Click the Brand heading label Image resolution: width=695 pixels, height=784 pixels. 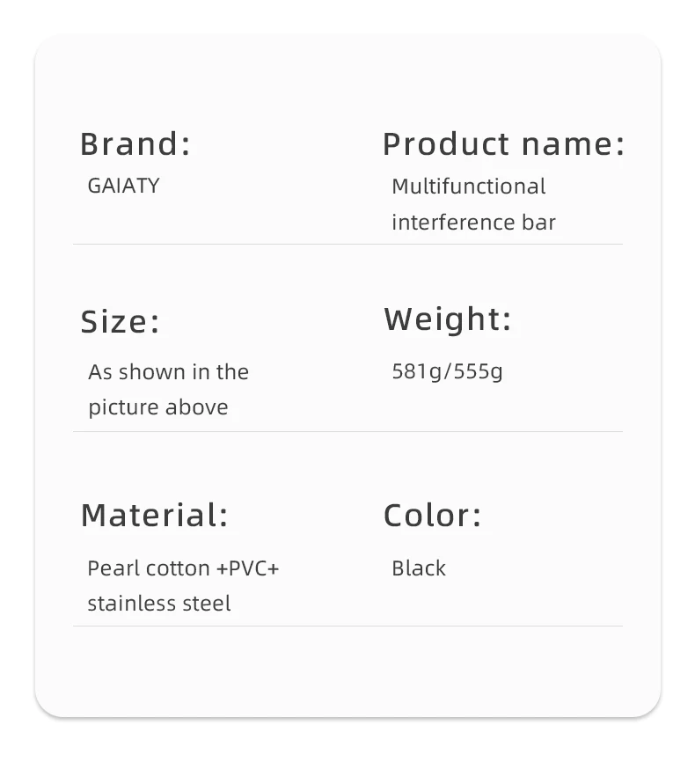click(135, 143)
